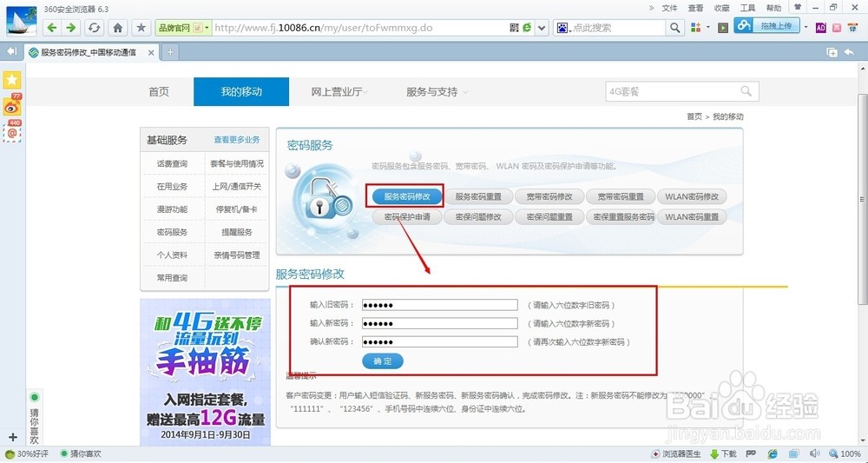Expand the 服务与支持 navigation menu
This screenshot has width=868, height=463.
pyautogui.click(x=437, y=92)
